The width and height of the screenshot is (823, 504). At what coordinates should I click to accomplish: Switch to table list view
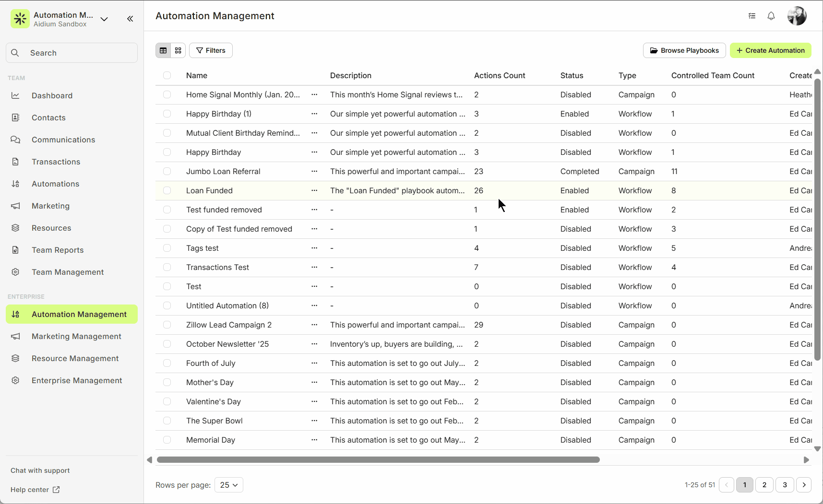pyautogui.click(x=163, y=50)
